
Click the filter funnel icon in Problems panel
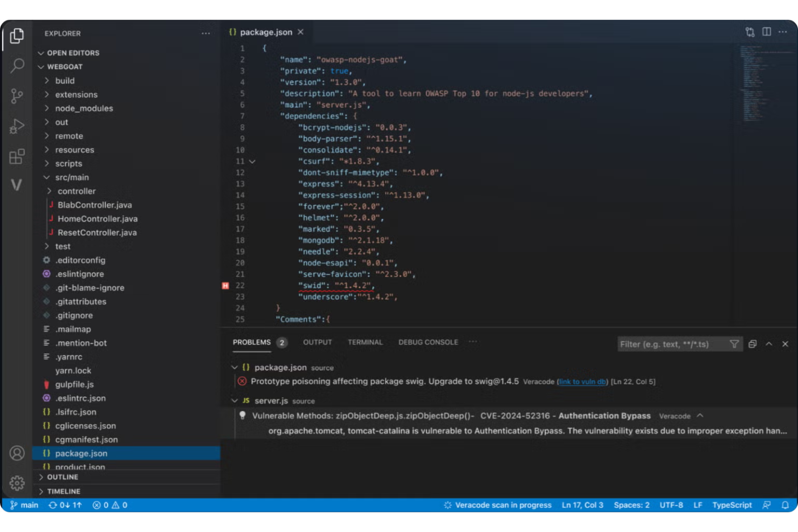click(x=734, y=344)
